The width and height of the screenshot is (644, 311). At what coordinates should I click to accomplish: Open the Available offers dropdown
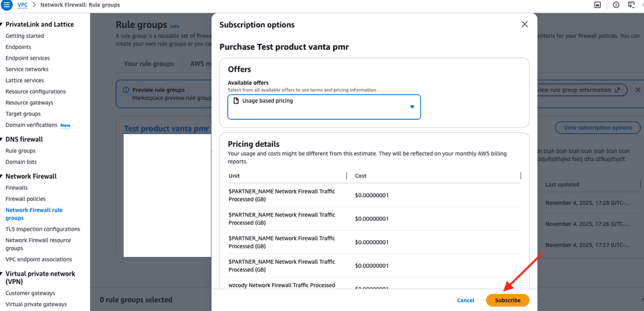tap(411, 107)
